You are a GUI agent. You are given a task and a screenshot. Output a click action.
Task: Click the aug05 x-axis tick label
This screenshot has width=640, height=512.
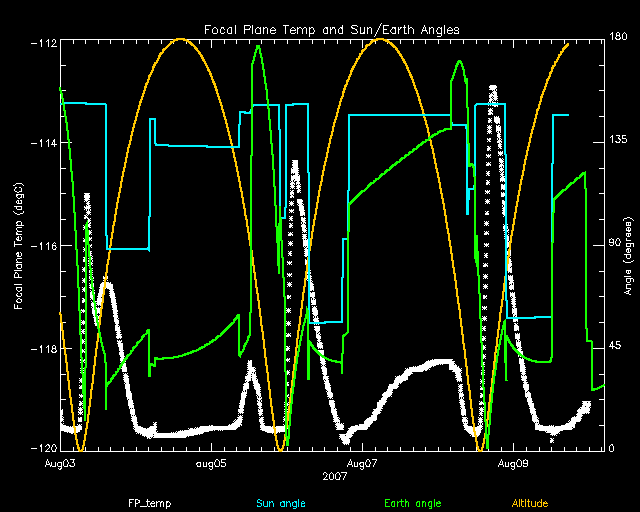point(211,464)
